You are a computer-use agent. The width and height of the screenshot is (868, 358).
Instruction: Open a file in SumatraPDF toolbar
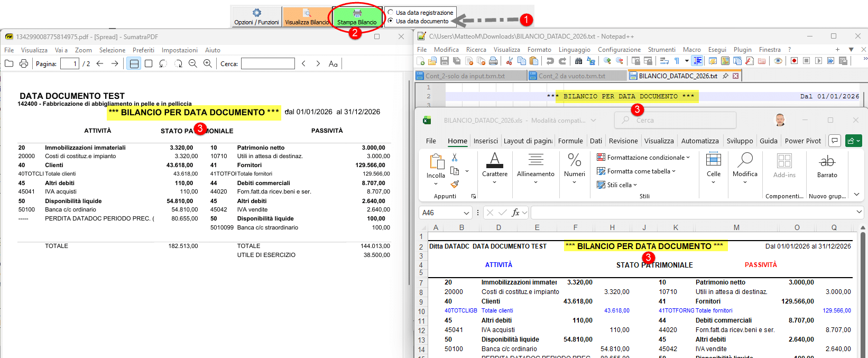click(x=9, y=63)
